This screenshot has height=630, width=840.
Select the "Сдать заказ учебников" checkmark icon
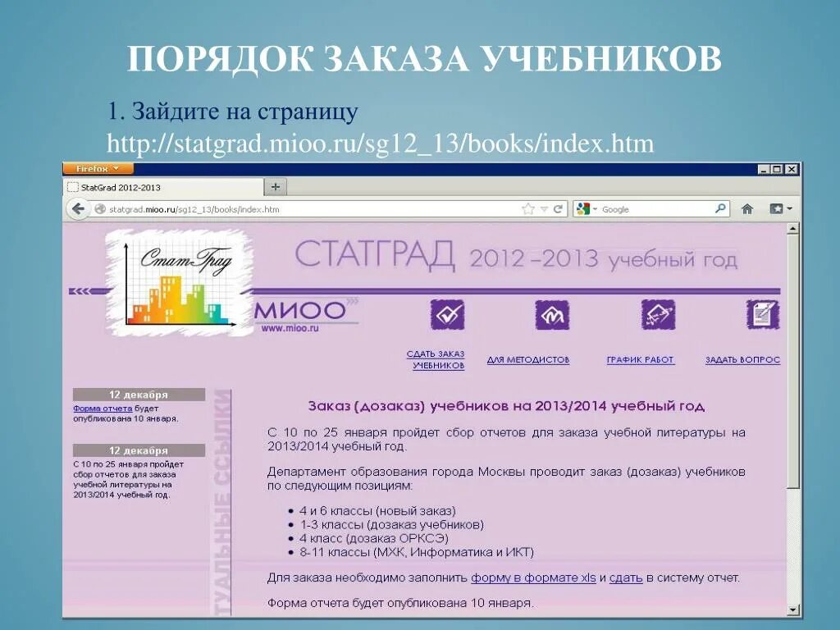[446, 314]
